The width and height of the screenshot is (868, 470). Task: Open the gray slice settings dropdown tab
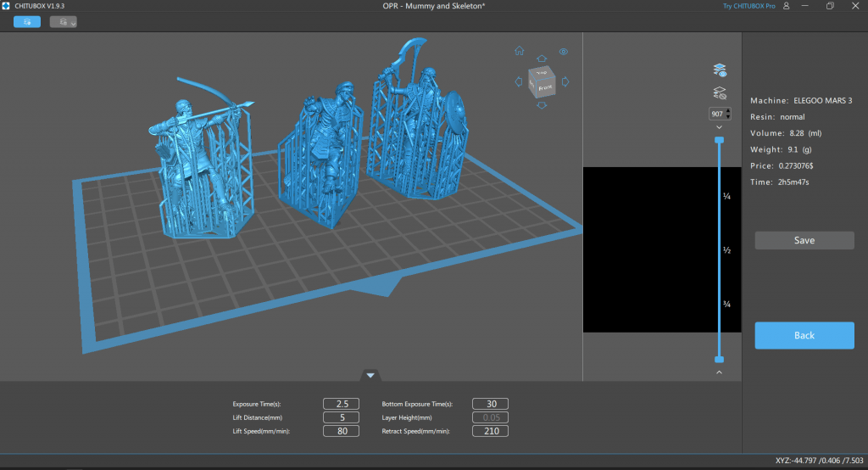coord(64,22)
